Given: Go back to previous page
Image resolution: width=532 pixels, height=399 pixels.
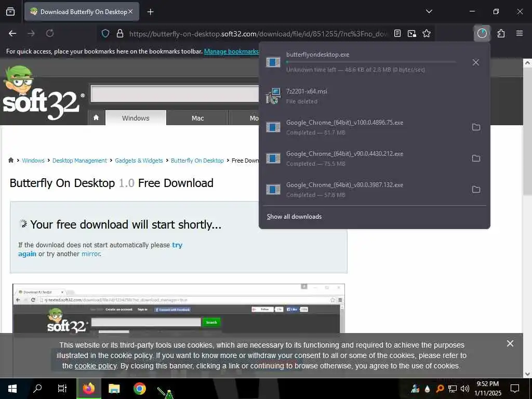Looking at the screenshot, I should pos(12,33).
